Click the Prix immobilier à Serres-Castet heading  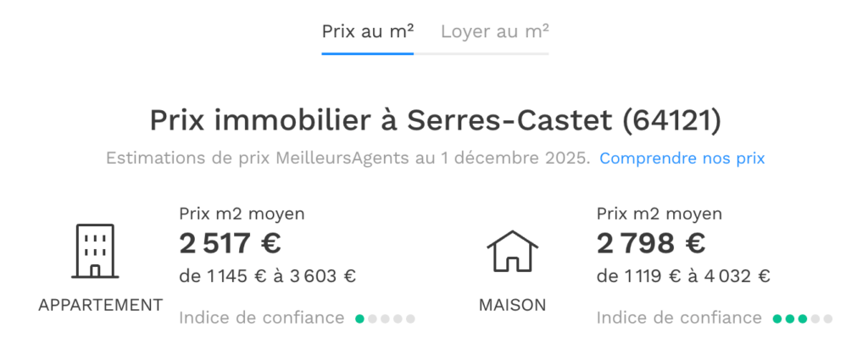coord(436,121)
